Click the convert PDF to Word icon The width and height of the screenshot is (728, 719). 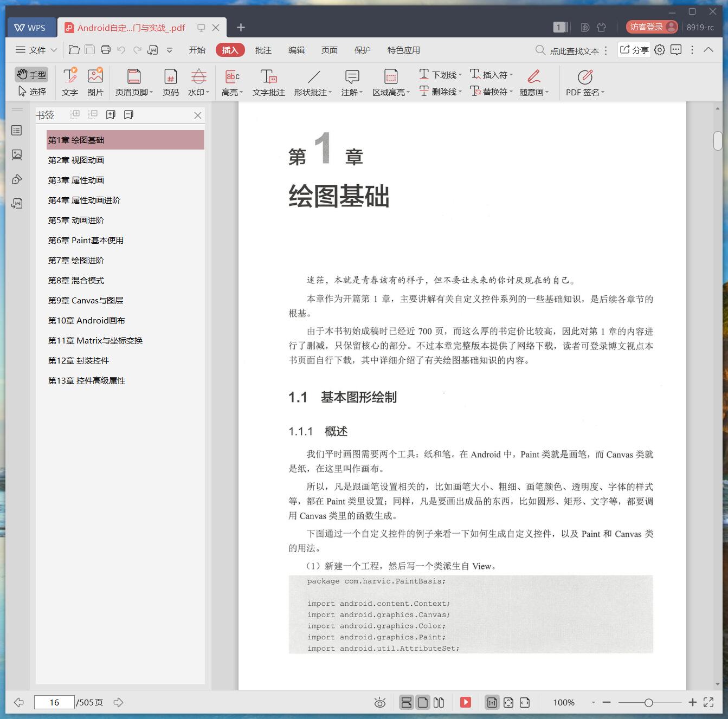click(x=153, y=50)
